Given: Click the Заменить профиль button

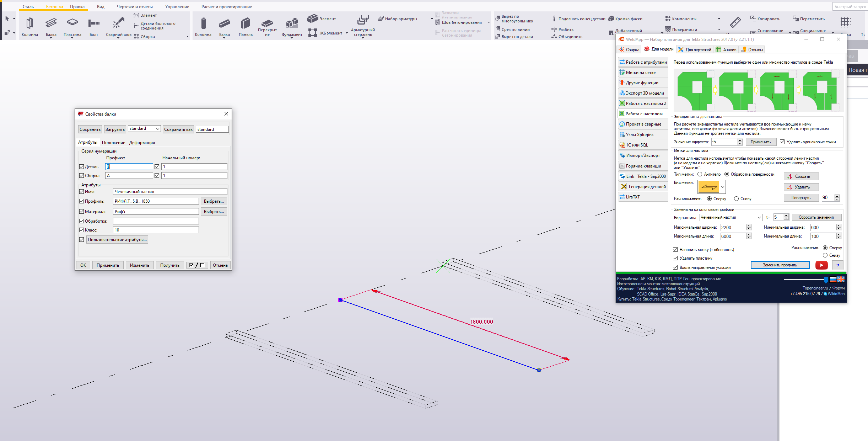Looking at the screenshot, I should point(780,265).
